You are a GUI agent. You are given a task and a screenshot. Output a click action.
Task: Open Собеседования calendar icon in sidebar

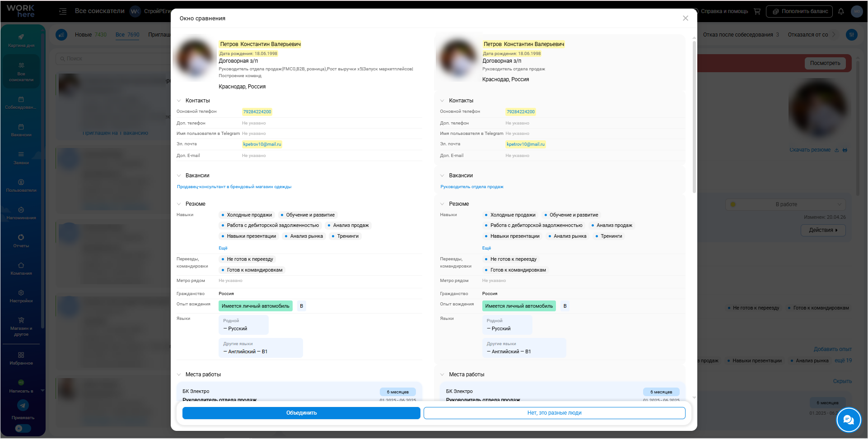click(21, 99)
